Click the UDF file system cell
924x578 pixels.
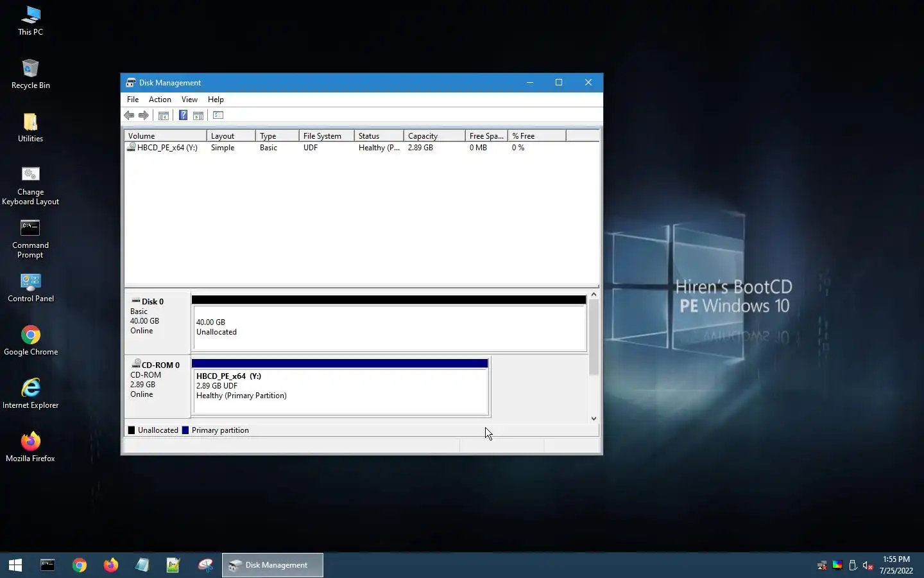tap(311, 148)
